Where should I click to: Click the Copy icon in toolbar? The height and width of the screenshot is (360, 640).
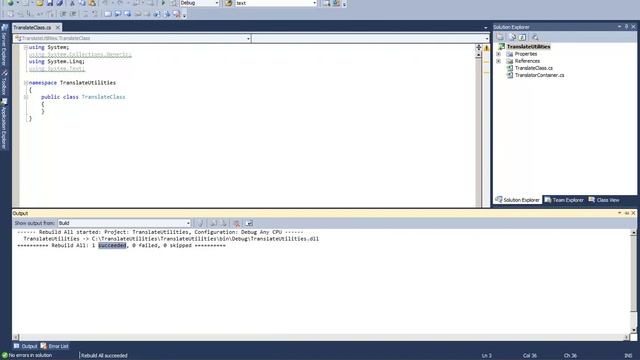(82, 3)
